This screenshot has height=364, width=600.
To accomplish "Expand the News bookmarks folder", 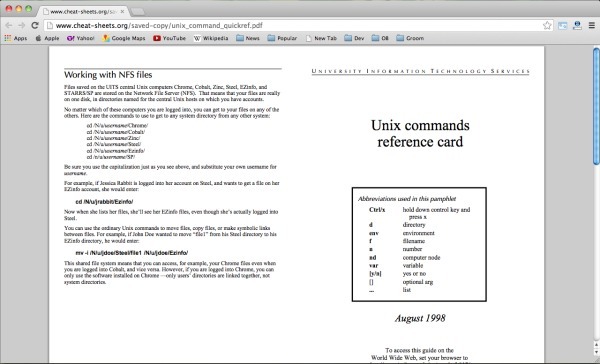I will coord(248,38).
